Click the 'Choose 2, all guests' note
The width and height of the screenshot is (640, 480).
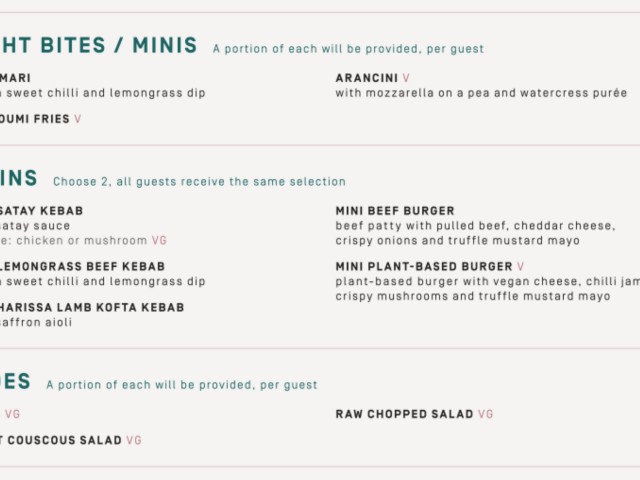pyautogui.click(x=199, y=182)
